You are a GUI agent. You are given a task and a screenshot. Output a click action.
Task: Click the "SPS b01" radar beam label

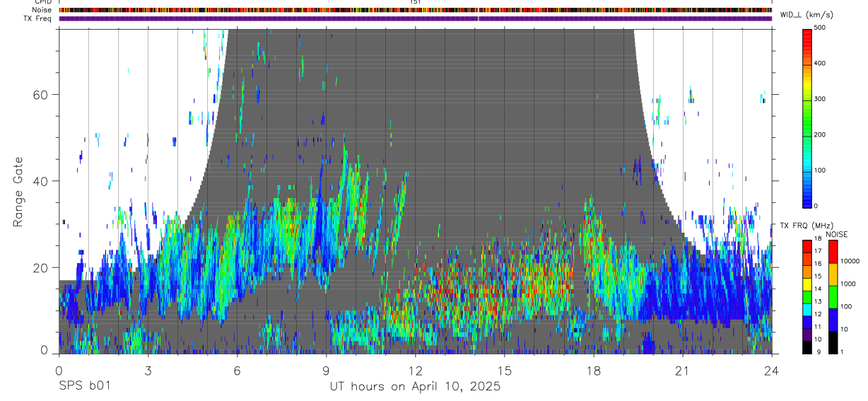click(x=83, y=387)
